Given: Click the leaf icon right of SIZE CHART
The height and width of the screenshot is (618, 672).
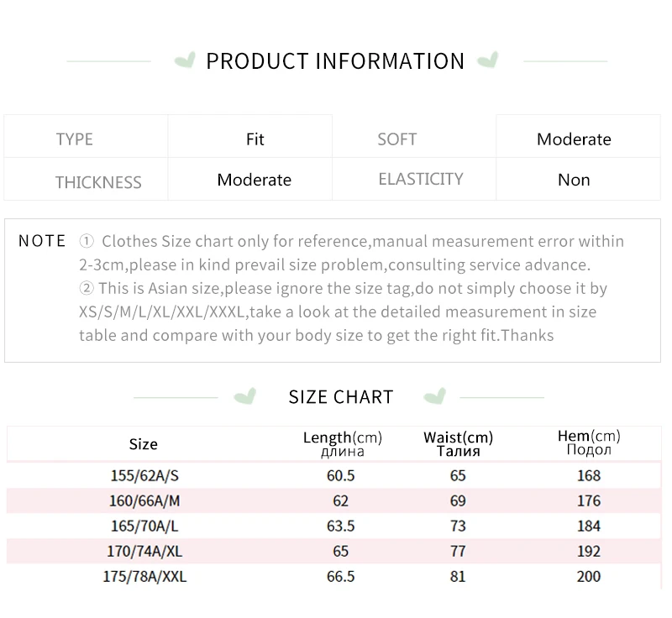Looking at the screenshot, I should pyautogui.click(x=434, y=396).
